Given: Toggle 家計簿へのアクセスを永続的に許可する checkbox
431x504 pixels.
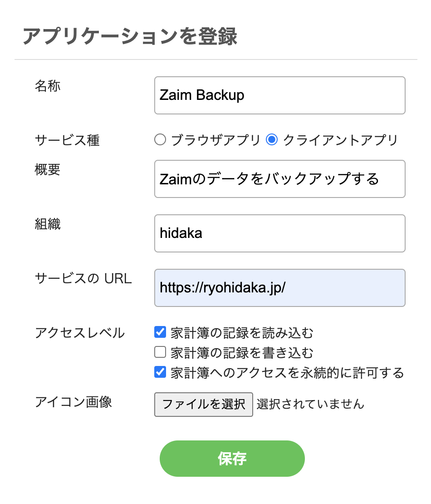Looking at the screenshot, I should tap(160, 372).
